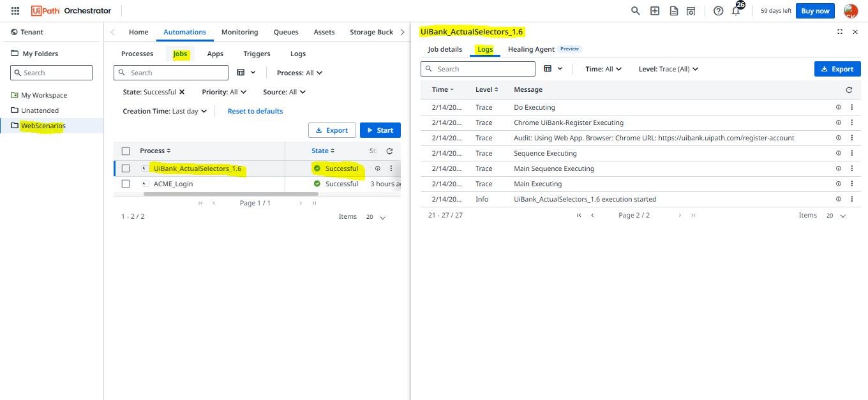Open the help question-mark icon
This screenshot has width=868, height=400.
[718, 11]
